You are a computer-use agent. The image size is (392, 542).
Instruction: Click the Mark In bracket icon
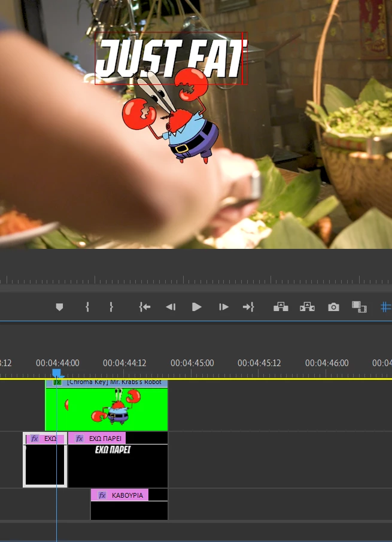coord(87,307)
